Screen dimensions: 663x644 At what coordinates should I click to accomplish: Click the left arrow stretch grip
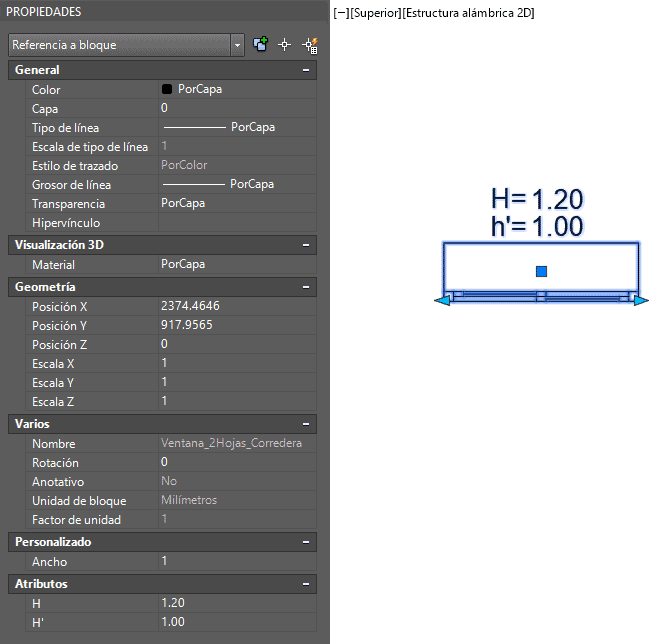pyautogui.click(x=440, y=300)
